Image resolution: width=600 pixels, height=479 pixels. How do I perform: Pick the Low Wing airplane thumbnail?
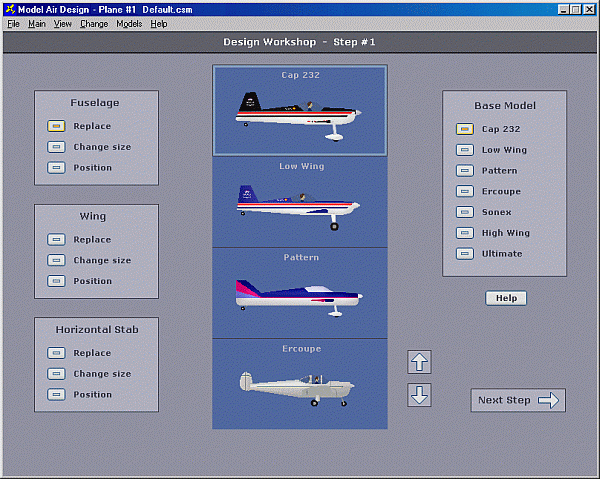pyautogui.click(x=300, y=202)
